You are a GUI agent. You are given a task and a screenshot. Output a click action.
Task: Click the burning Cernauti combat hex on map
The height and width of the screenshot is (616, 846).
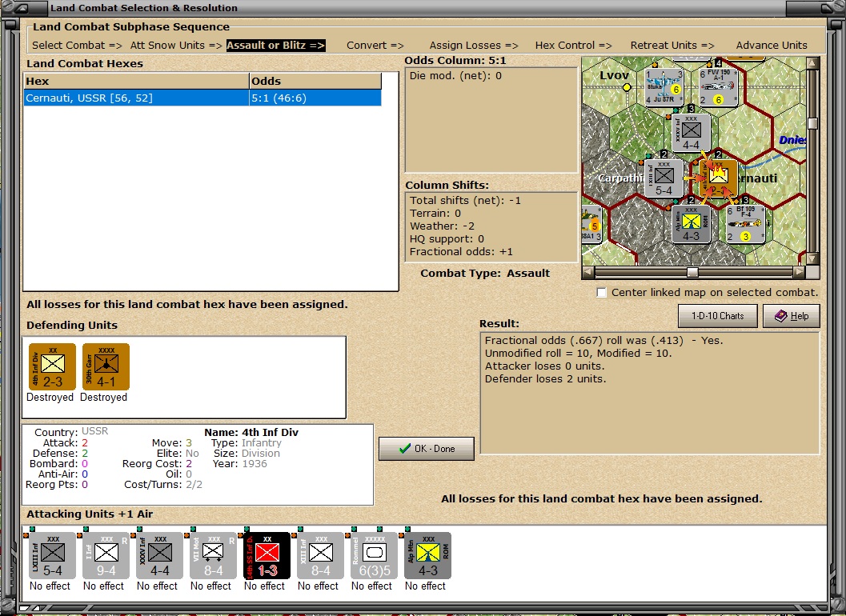(x=718, y=178)
